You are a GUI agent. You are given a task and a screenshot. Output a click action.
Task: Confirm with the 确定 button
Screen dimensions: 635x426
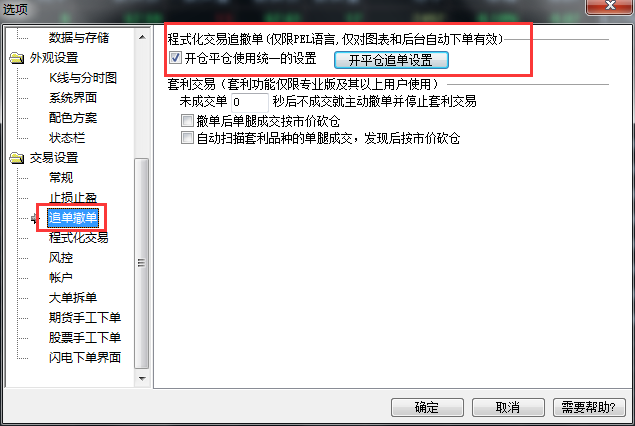point(427,407)
